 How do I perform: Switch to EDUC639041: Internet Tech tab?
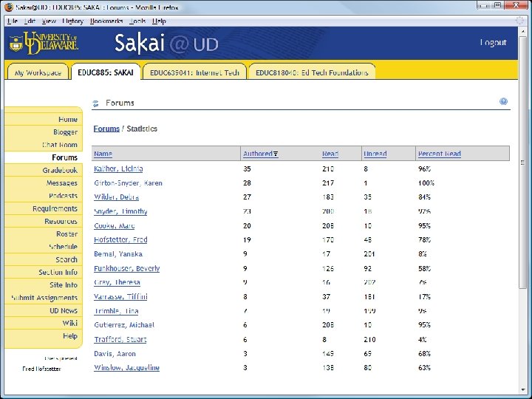point(194,72)
